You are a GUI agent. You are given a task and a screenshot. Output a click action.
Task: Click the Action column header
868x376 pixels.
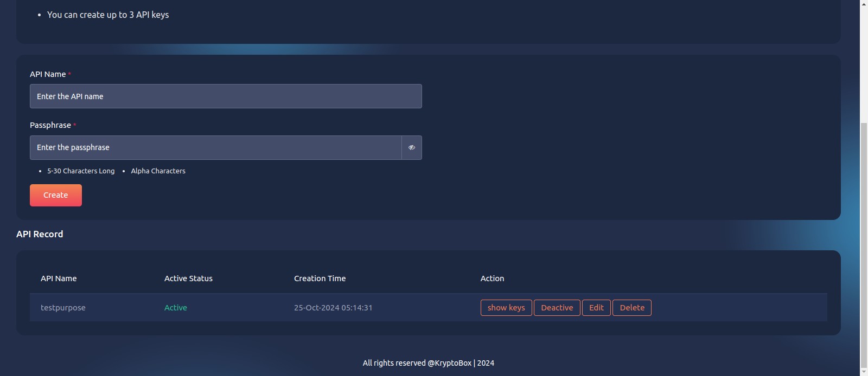[x=492, y=278]
